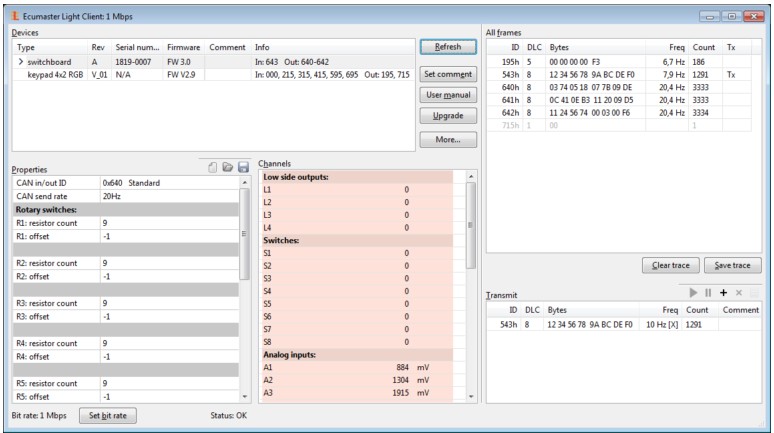Click the Status: OK text
Screen dimensions: 774x433
[x=229, y=416]
